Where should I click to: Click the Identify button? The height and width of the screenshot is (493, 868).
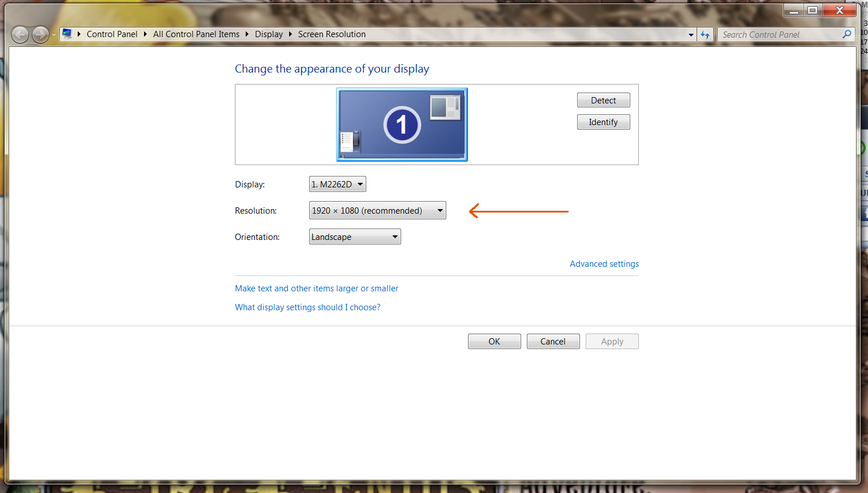pyautogui.click(x=603, y=122)
